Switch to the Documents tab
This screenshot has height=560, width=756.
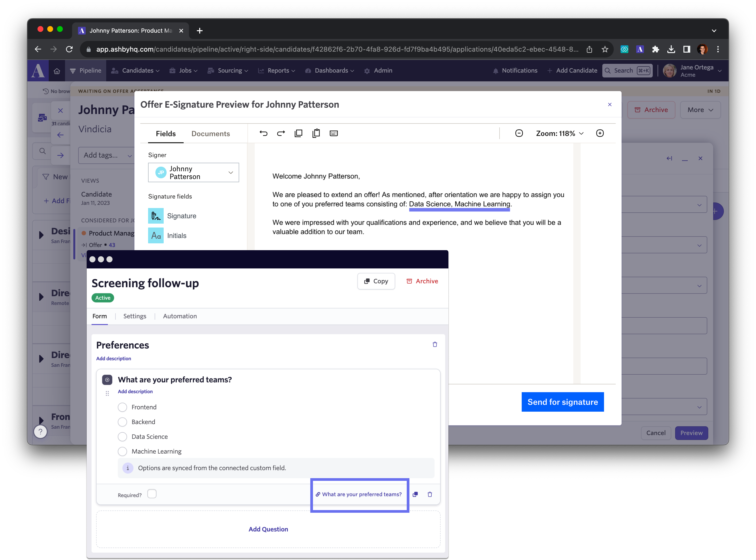(210, 133)
